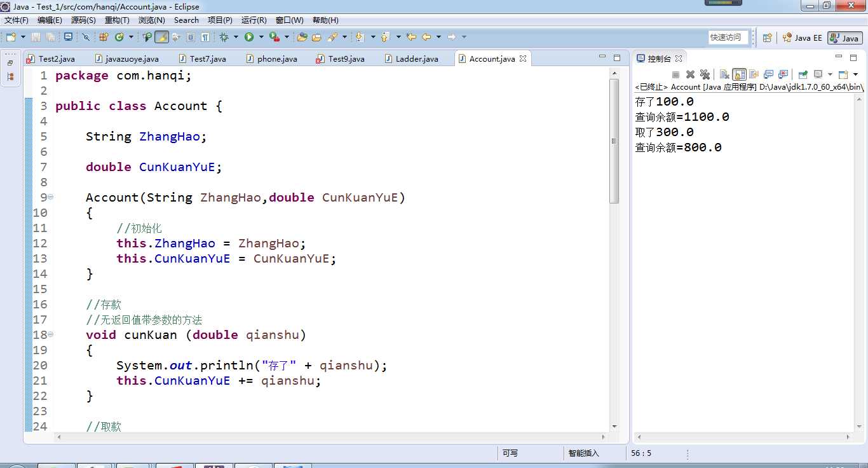Click the Open Perspective icon

pyautogui.click(x=767, y=38)
